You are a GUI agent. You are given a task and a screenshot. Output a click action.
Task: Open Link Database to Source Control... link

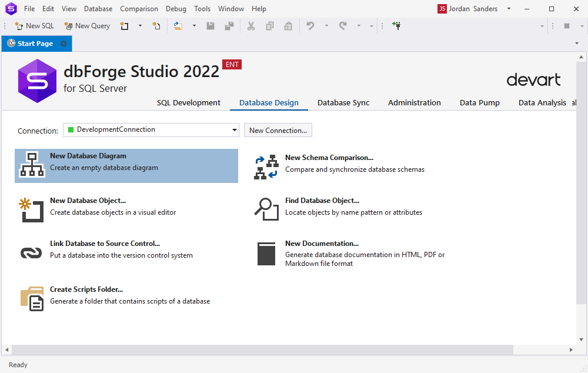[105, 244]
